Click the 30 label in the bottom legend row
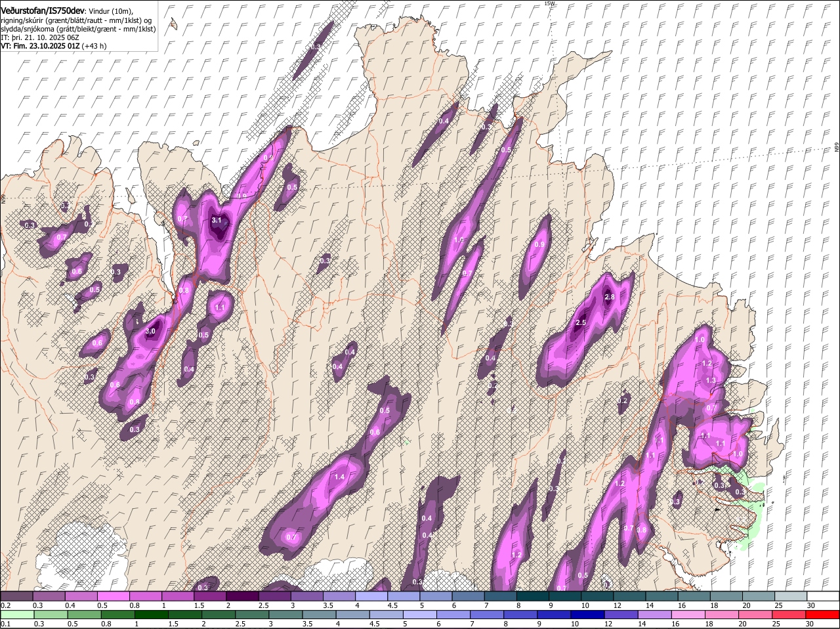This screenshot has width=840, height=629. click(x=809, y=623)
